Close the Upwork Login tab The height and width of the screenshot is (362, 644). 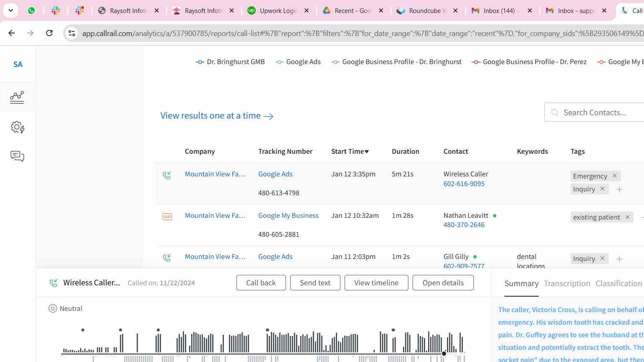(x=306, y=10)
